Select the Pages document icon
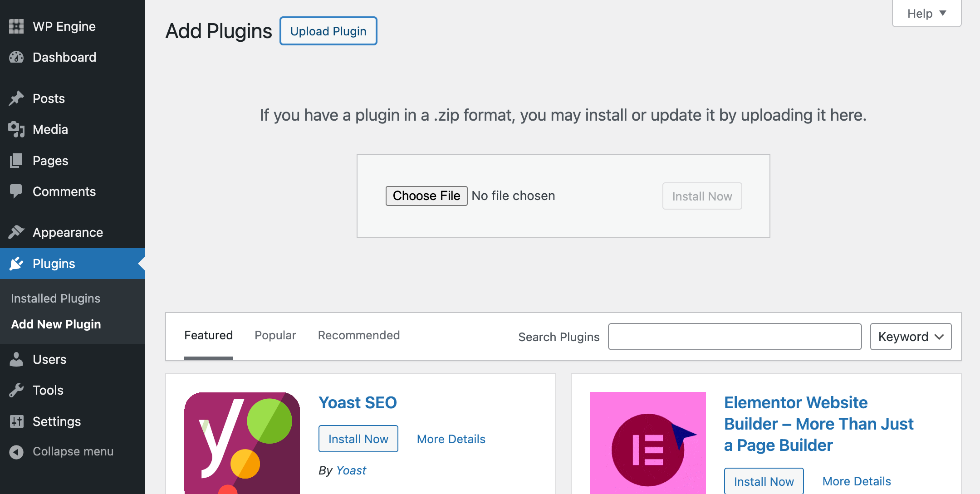 pyautogui.click(x=16, y=160)
